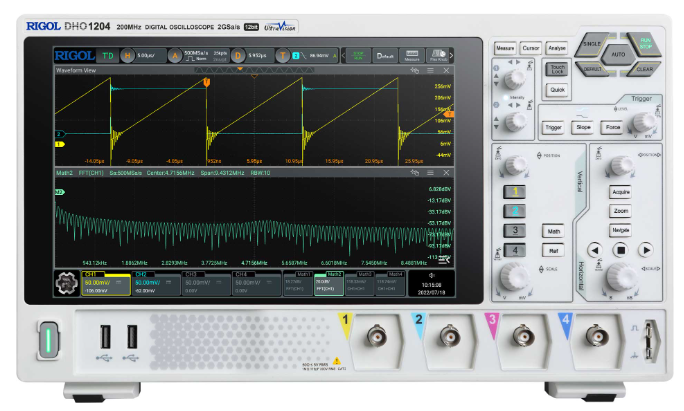This screenshot has width=684, height=411.
Task: Toggle the Touch Lock key
Action: [557, 69]
